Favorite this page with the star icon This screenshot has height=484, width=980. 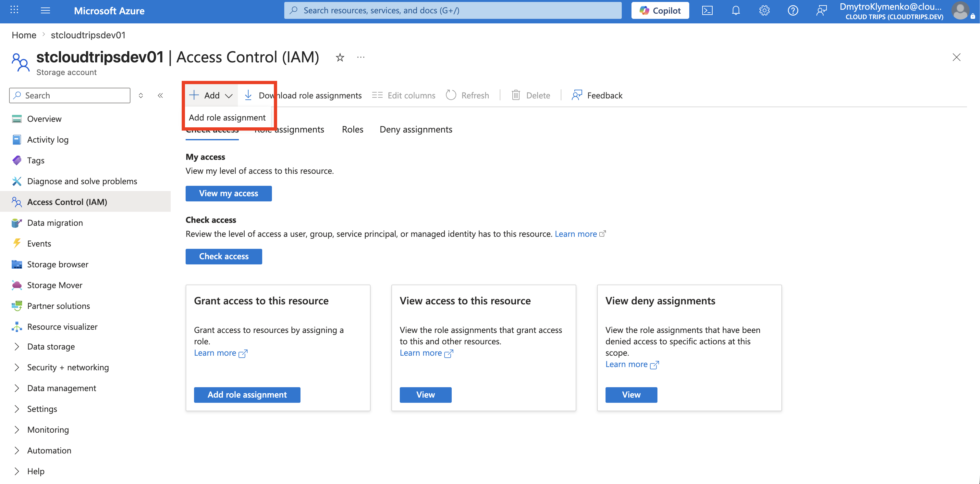pos(340,57)
